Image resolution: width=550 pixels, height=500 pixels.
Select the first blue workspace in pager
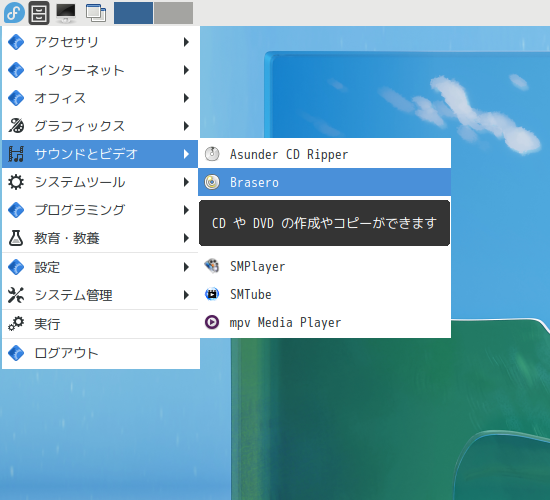133,13
